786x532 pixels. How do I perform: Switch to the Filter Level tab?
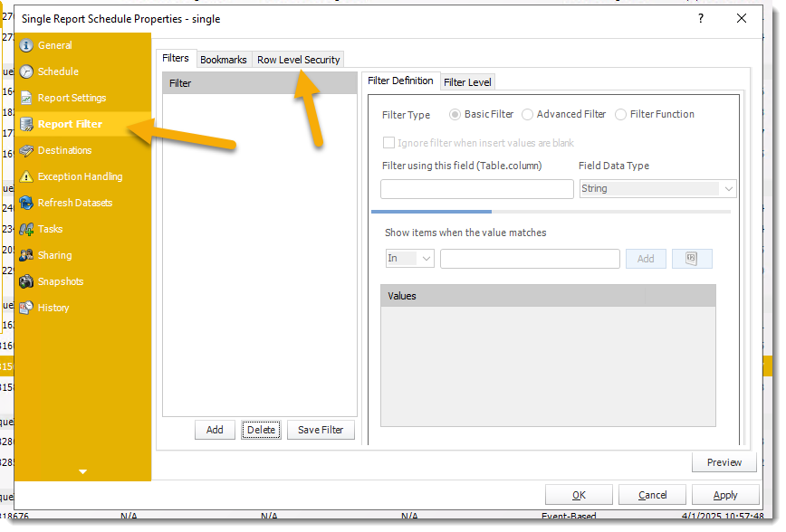click(x=467, y=82)
